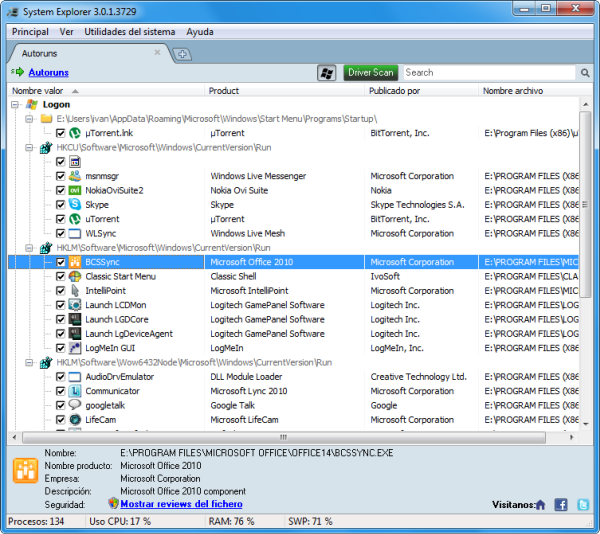Click the Search input field
The width and height of the screenshot is (600, 534).
pyautogui.click(x=489, y=73)
